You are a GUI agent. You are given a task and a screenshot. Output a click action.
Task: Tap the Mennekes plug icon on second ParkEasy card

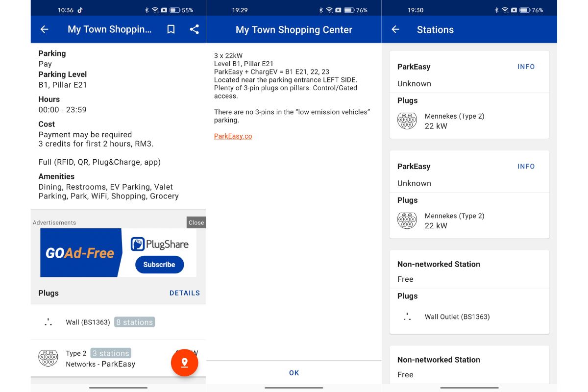point(407,220)
